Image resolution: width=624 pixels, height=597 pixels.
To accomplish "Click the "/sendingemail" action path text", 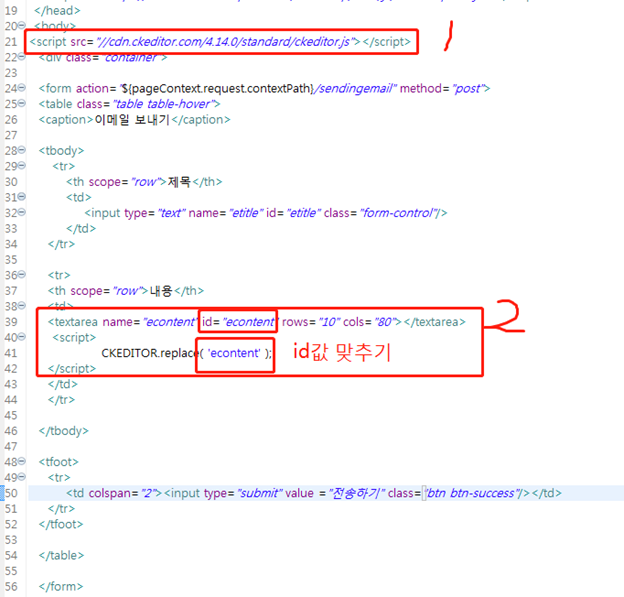I will click(353, 88).
